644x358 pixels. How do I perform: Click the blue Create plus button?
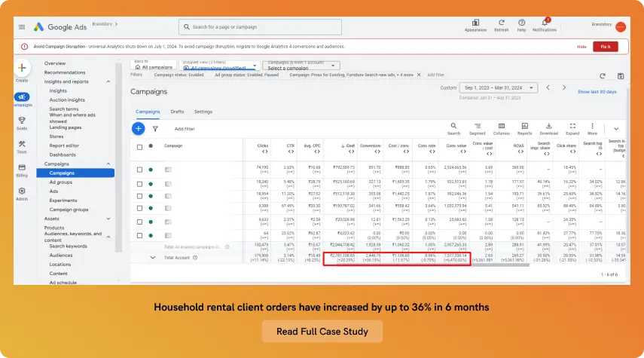coord(22,69)
